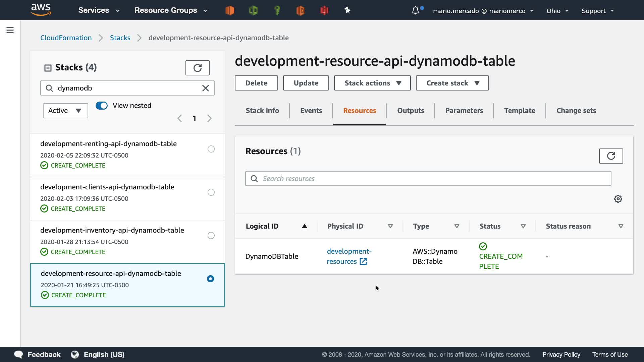Switch to the Events tab
This screenshot has height=362, width=644.
[311, 111]
